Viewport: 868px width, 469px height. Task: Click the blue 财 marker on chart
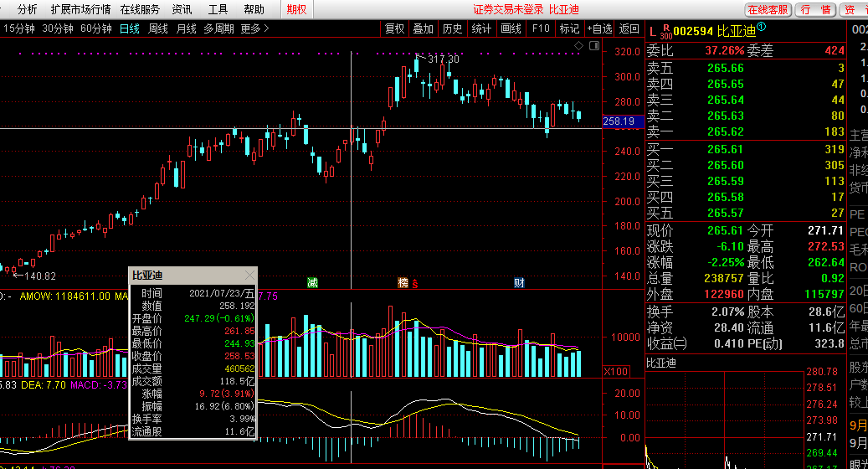tap(519, 283)
